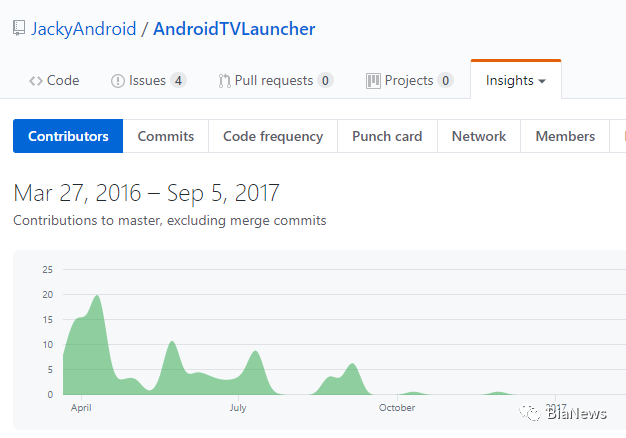Click the repository book icon
The width and height of the screenshot is (626, 438).
pos(19,28)
